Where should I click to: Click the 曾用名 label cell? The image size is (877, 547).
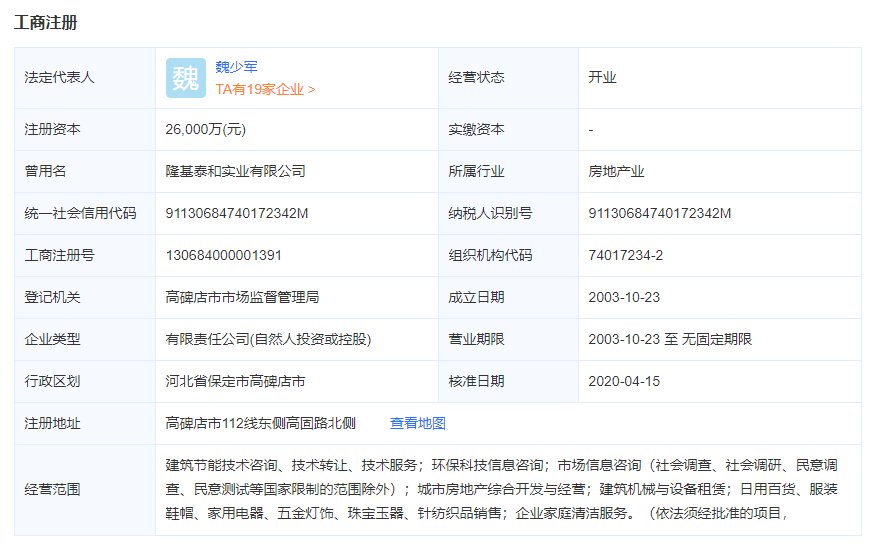(x=85, y=171)
